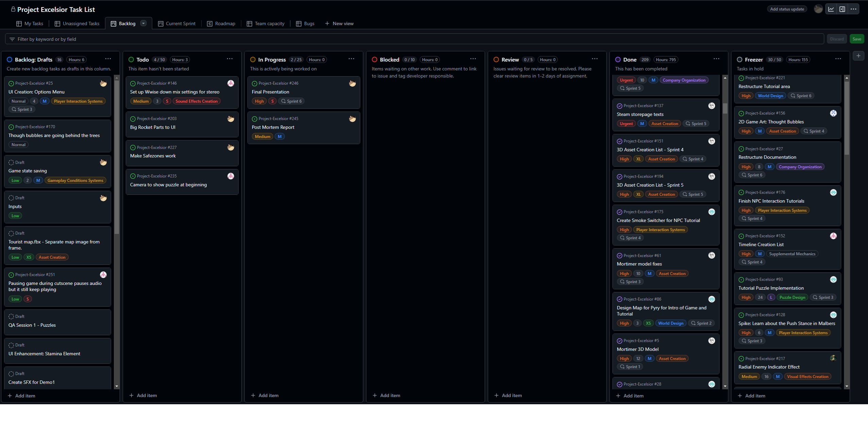Expand the Backlog tab dropdown arrow
Image resolution: width=868 pixels, height=426 pixels.
(143, 23)
